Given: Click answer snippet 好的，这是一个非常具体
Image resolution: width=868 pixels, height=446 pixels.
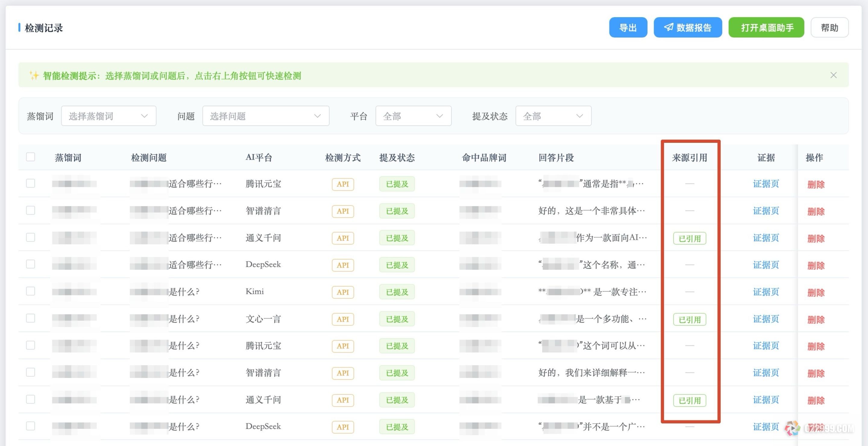Looking at the screenshot, I should (x=591, y=211).
